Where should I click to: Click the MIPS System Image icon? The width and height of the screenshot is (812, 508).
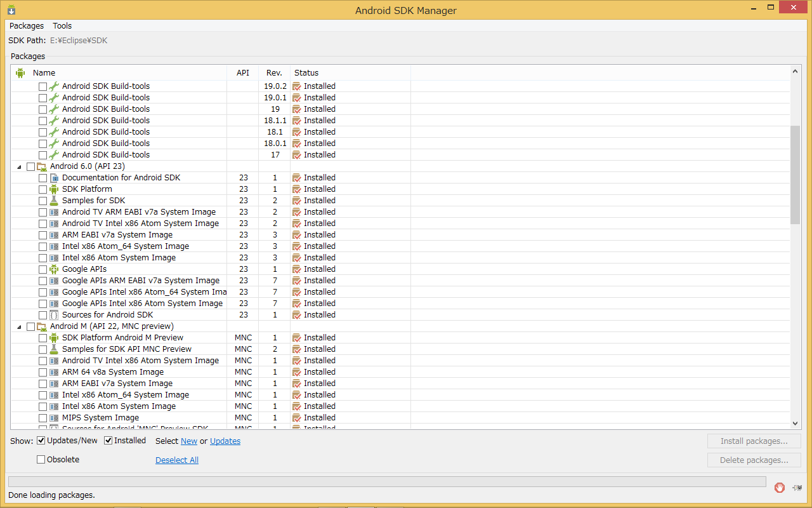(54, 418)
